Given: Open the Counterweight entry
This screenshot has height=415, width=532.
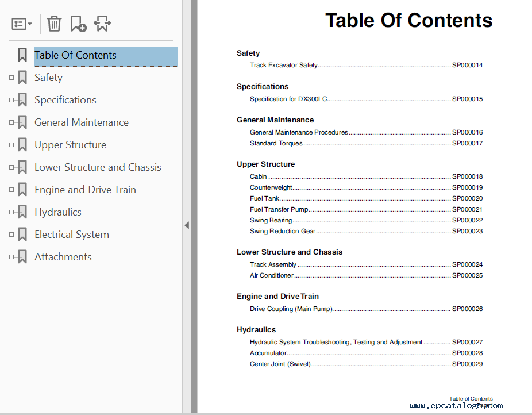Looking at the screenshot, I should [366, 187].
